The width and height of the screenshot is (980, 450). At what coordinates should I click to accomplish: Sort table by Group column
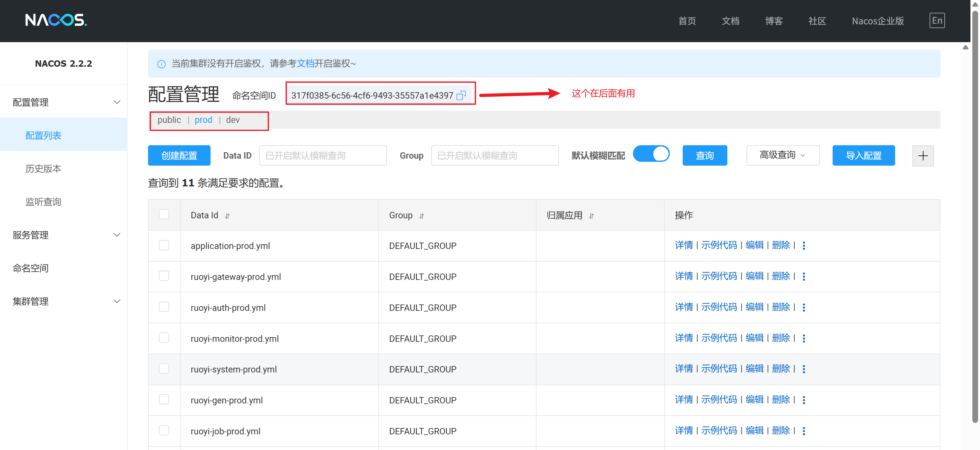click(x=421, y=216)
